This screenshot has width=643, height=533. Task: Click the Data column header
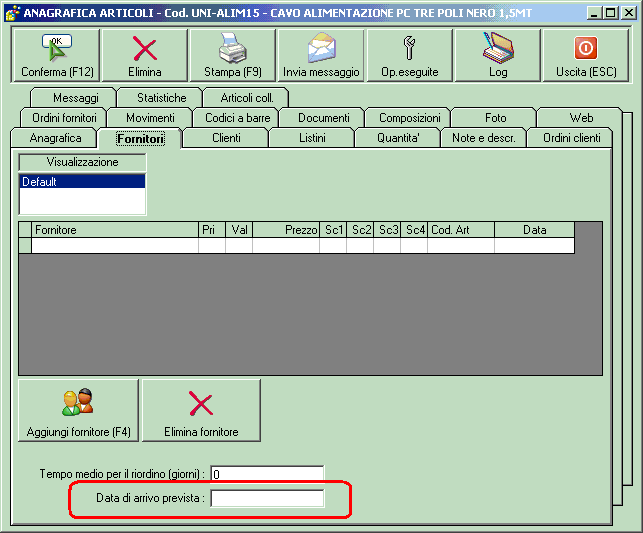535,230
